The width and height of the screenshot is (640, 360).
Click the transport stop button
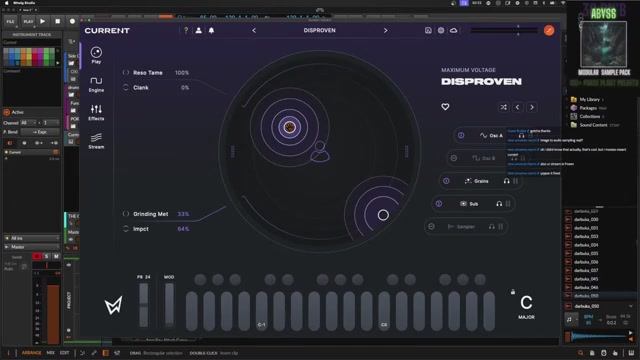58,21
